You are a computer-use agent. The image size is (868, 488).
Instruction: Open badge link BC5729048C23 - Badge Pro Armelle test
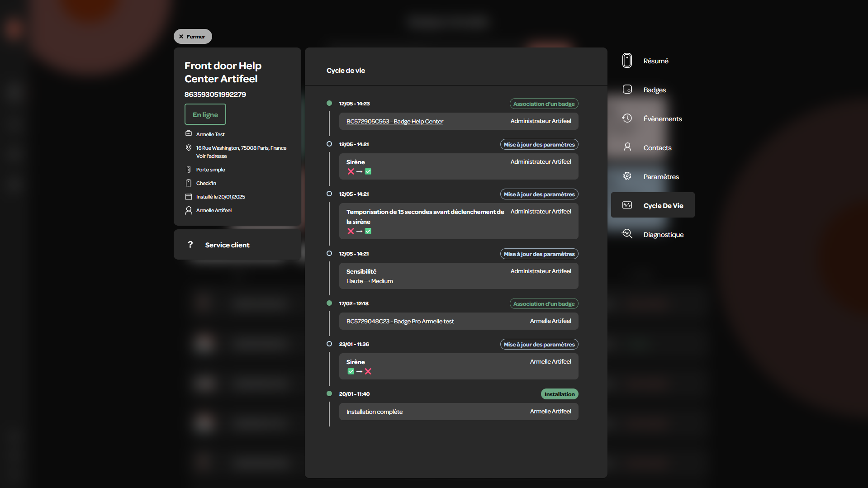click(400, 321)
